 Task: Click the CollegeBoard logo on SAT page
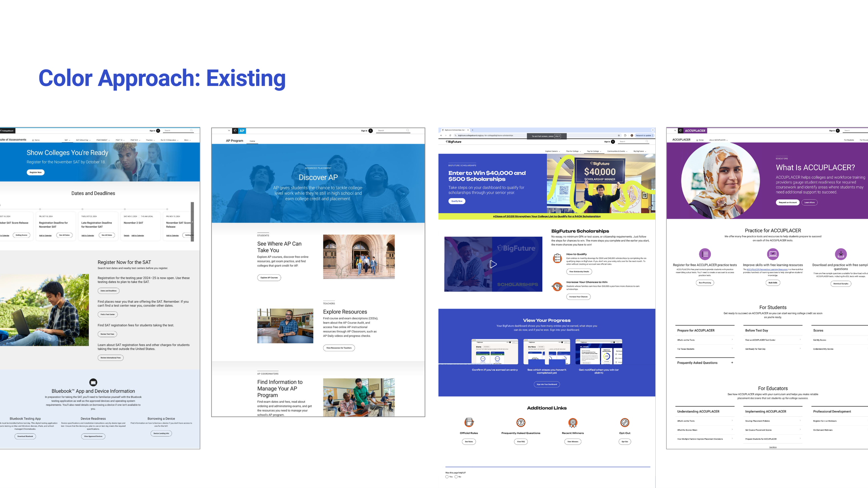click(7, 130)
